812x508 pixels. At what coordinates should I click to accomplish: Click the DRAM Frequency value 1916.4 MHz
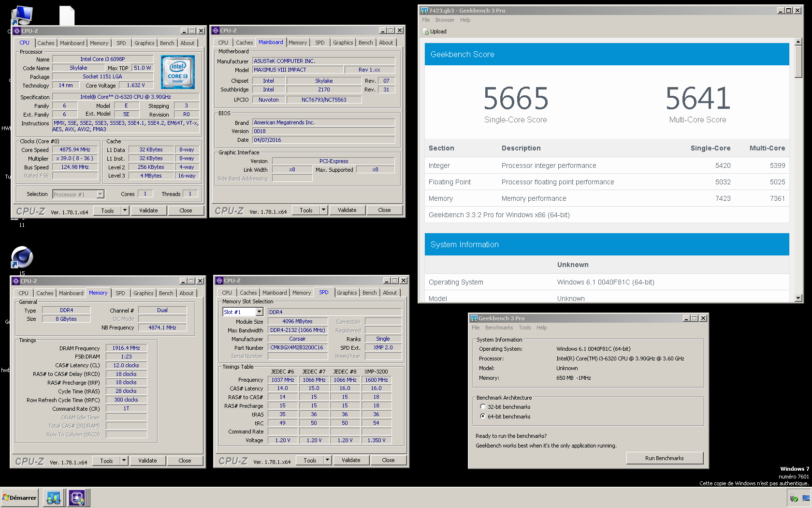(x=126, y=348)
